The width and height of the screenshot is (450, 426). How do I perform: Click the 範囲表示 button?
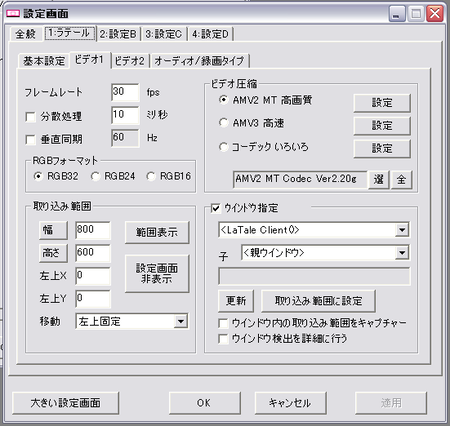[157, 232]
